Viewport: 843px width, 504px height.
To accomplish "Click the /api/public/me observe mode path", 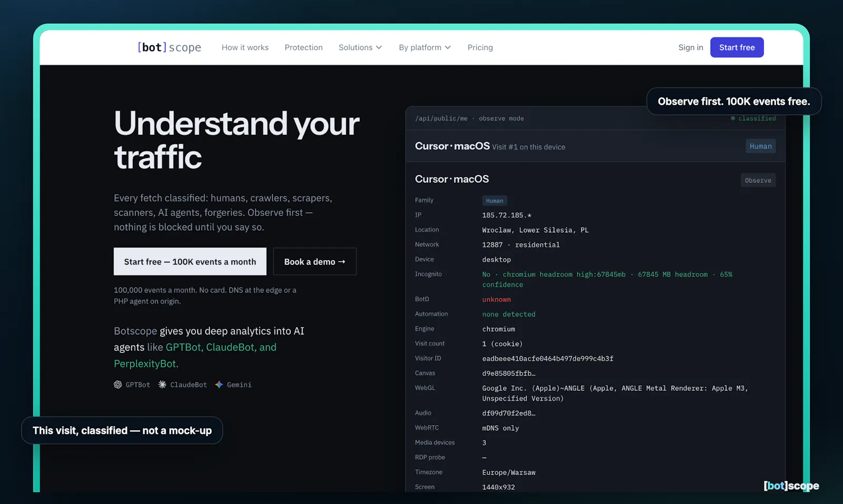I will point(469,118).
